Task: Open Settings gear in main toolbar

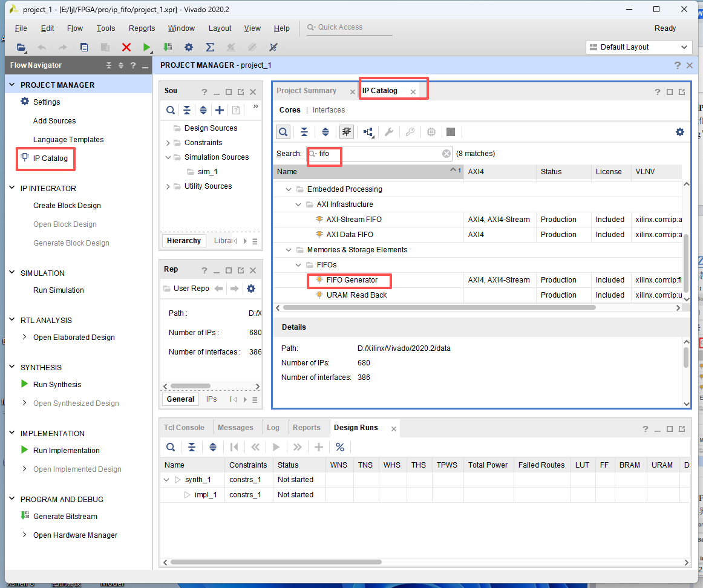Action: [x=189, y=47]
